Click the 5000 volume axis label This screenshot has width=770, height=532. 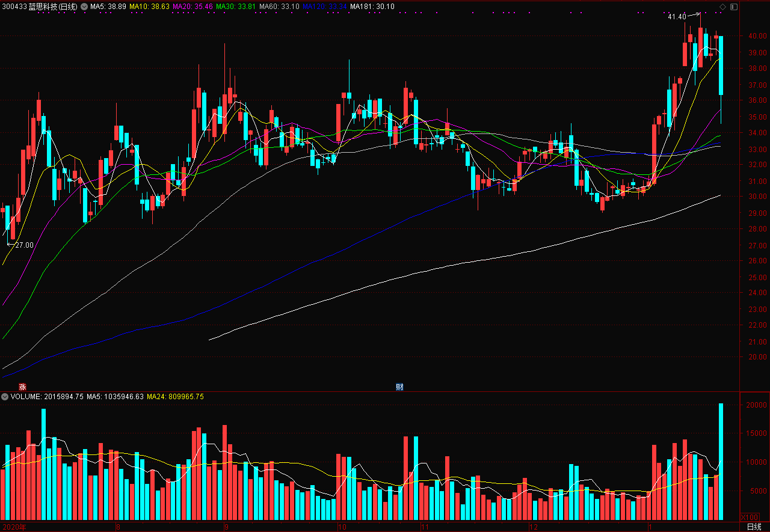click(757, 491)
